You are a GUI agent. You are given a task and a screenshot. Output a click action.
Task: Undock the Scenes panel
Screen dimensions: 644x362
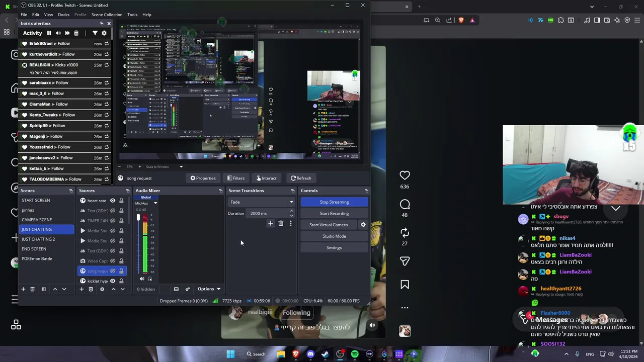tap(71, 191)
